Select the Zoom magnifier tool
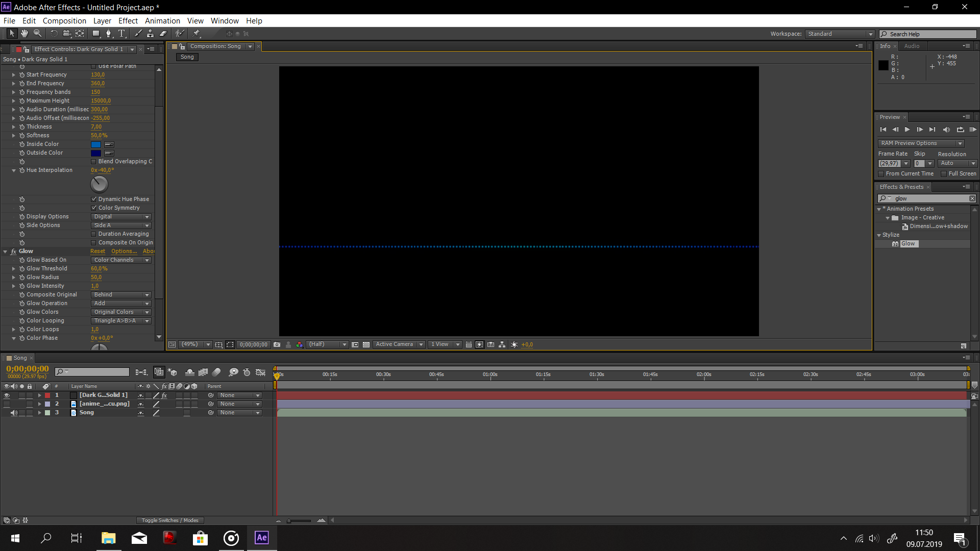 pos(38,34)
